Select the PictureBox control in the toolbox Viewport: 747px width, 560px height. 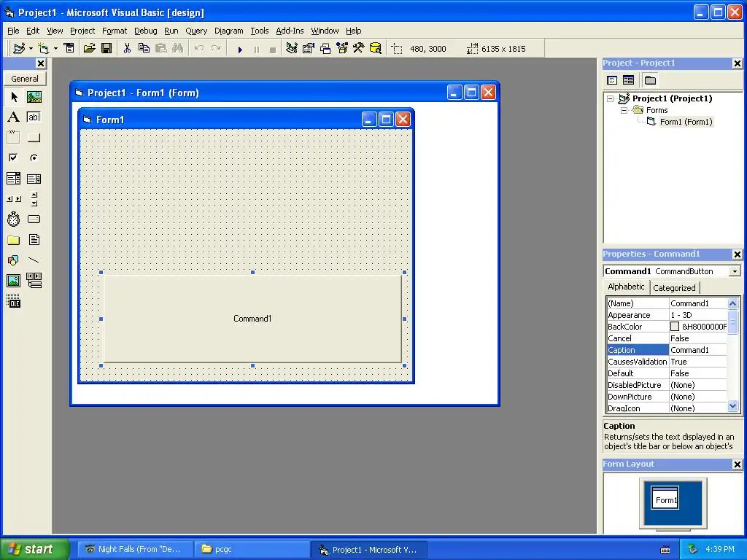point(34,97)
